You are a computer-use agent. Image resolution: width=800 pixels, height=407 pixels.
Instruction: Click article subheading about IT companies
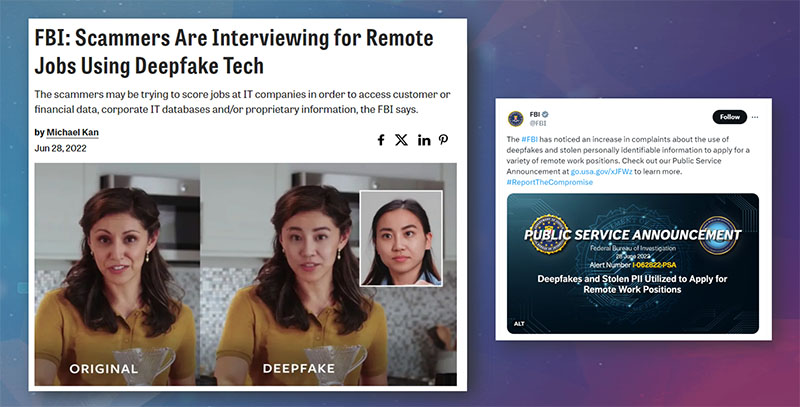tap(242, 102)
